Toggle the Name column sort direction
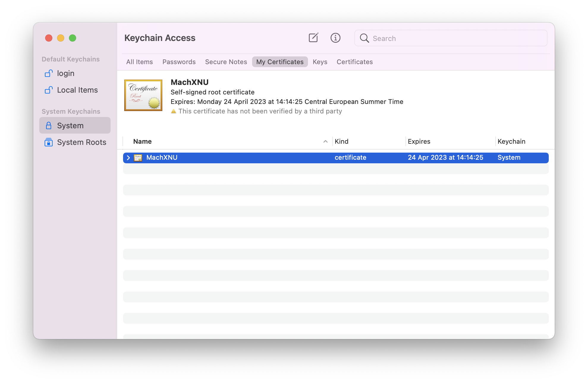588x383 pixels. tap(325, 141)
